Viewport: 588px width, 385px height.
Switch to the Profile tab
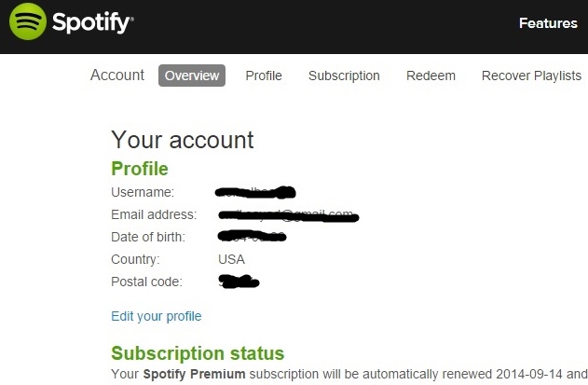264,76
